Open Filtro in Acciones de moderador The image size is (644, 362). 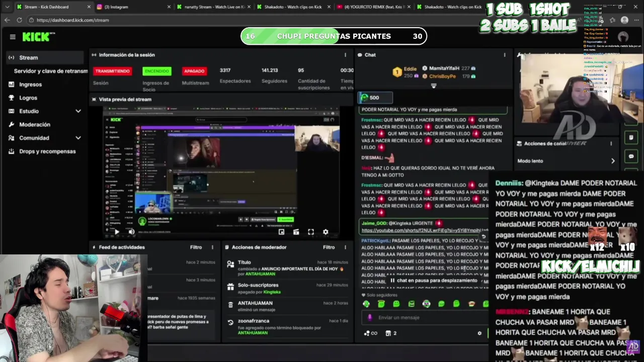coord(329,247)
